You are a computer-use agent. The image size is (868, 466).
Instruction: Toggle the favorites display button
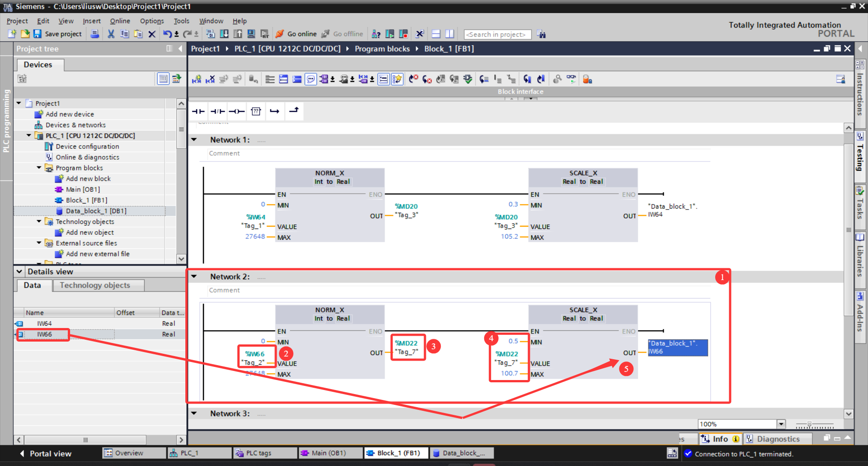click(397, 79)
